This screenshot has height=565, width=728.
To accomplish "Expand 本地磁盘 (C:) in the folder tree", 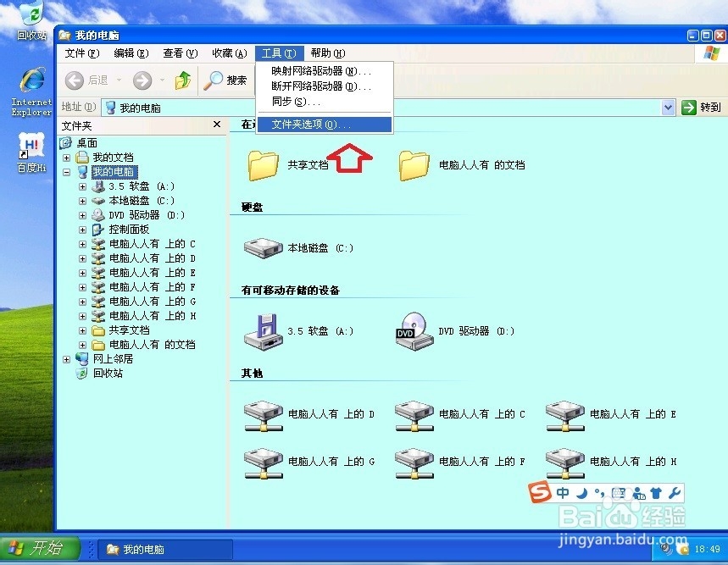I will [x=81, y=200].
